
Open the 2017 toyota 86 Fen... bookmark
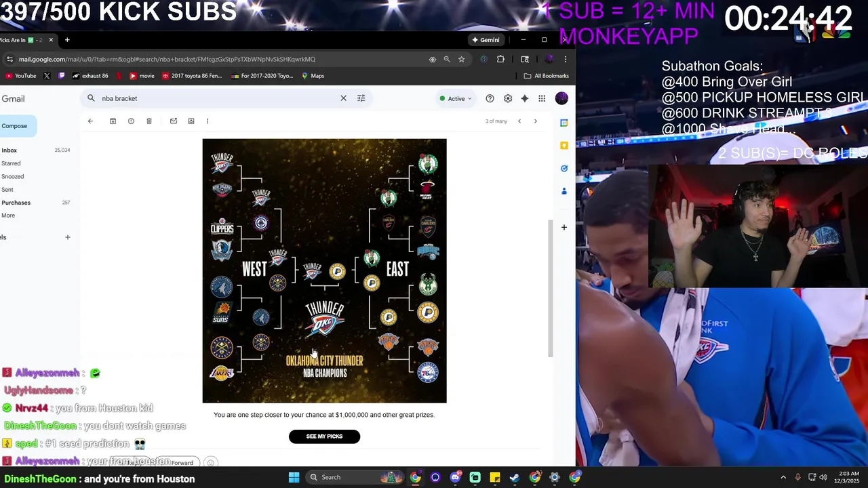(192, 76)
